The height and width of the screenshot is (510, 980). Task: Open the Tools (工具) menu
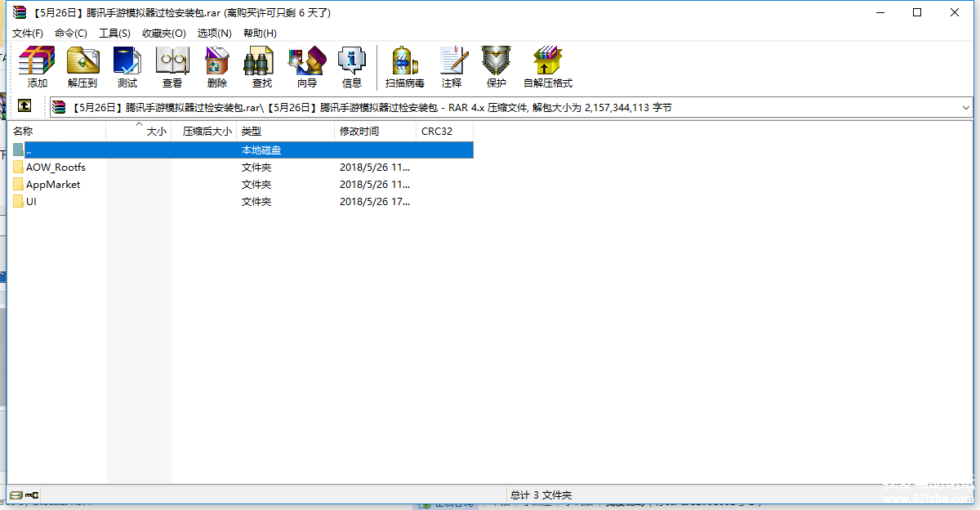pyautogui.click(x=114, y=34)
